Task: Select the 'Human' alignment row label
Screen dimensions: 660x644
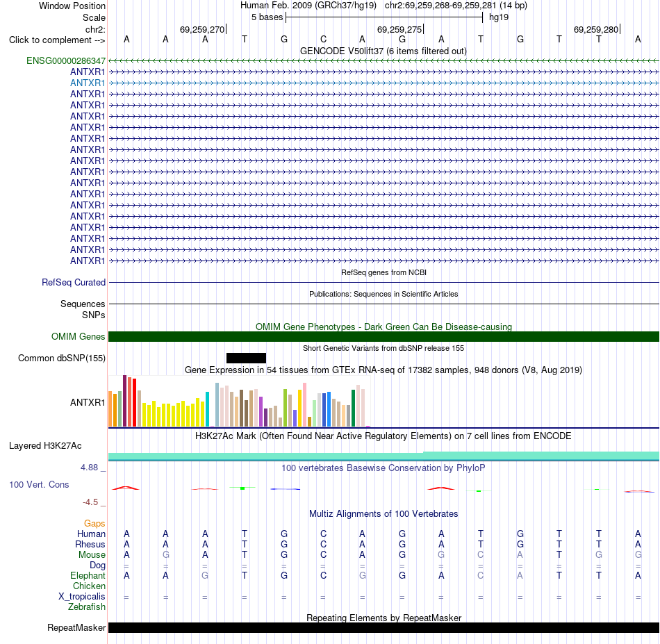Action: click(91, 534)
